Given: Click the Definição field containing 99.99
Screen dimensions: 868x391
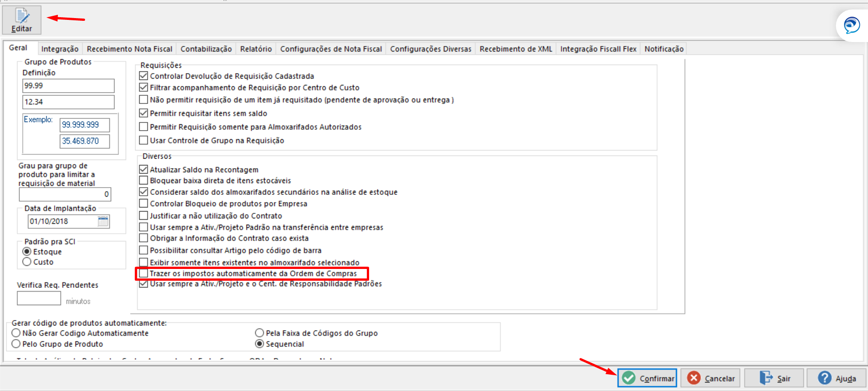Looking at the screenshot, I should pos(68,86).
